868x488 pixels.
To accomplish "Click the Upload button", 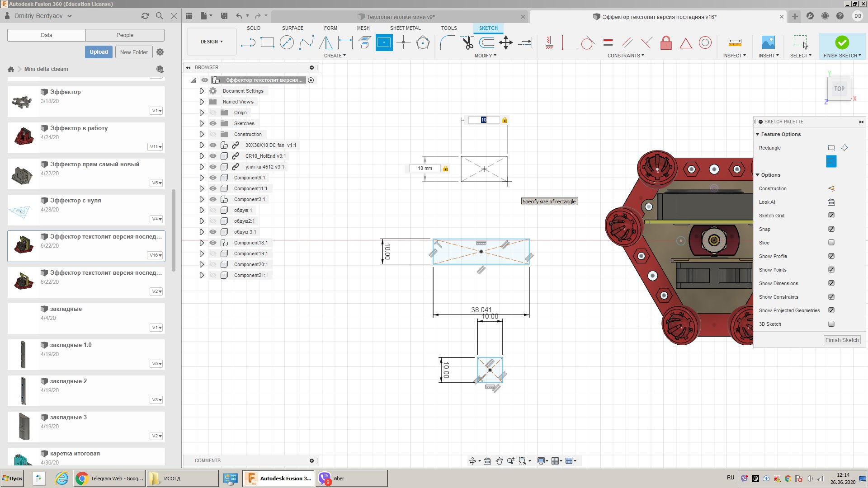I will pyautogui.click(x=99, y=52).
